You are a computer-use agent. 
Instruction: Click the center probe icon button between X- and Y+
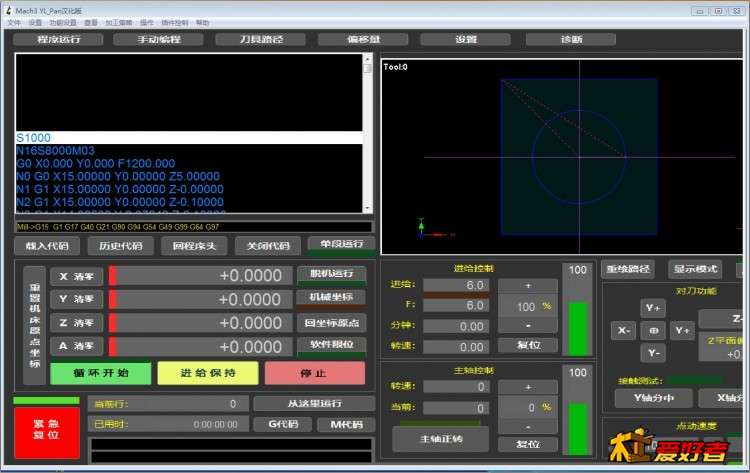653,330
